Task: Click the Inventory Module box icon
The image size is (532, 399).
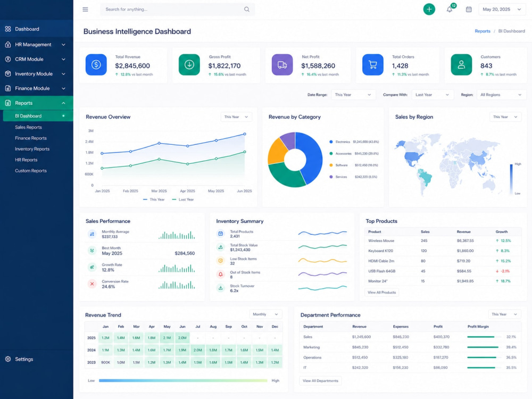Action: tap(8, 73)
